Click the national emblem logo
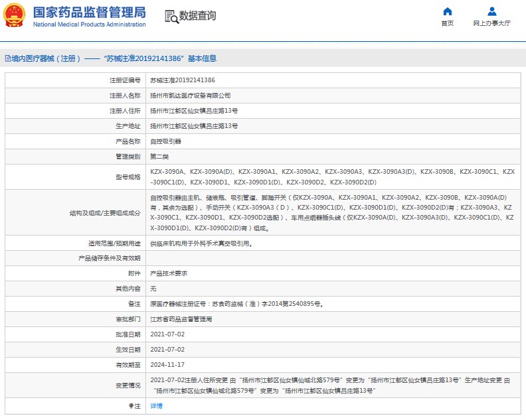 click(x=14, y=15)
